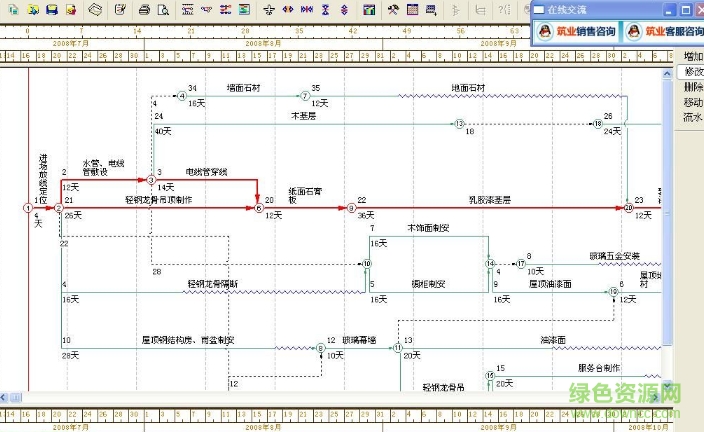The image size is (704, 432).
Task: Click the colorful bar chart resource icon
Action: click(x=369, y=9)
